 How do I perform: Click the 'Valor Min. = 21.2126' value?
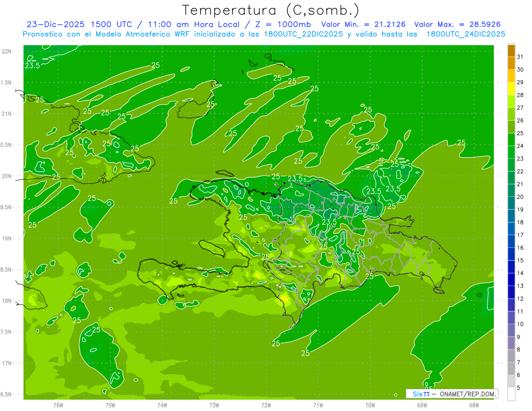(363, 24)
